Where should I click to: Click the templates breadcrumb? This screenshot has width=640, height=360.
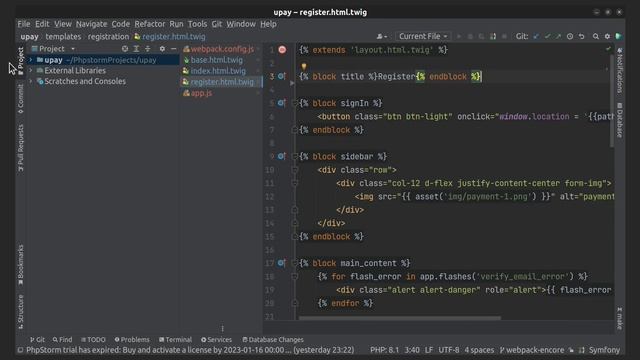click(63, 36)
